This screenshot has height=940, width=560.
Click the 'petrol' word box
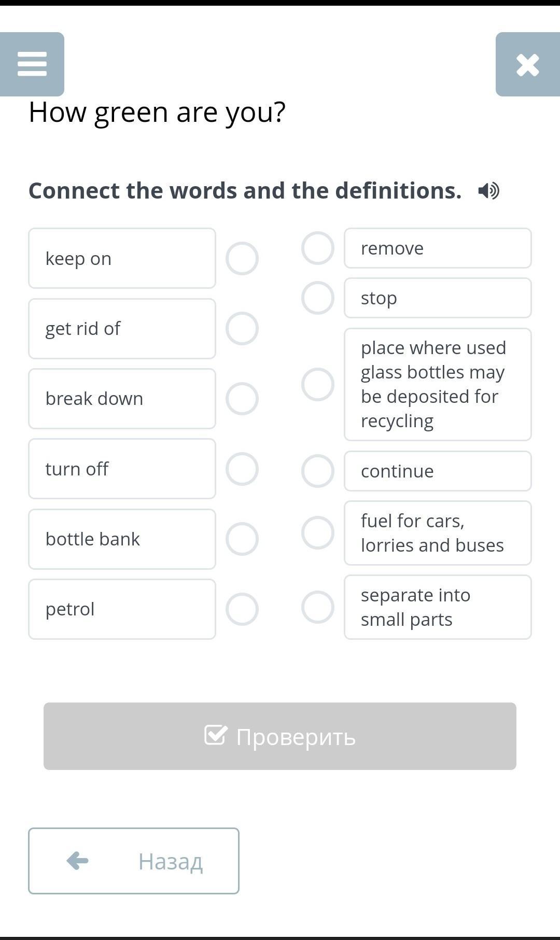[x=122, y=609]
